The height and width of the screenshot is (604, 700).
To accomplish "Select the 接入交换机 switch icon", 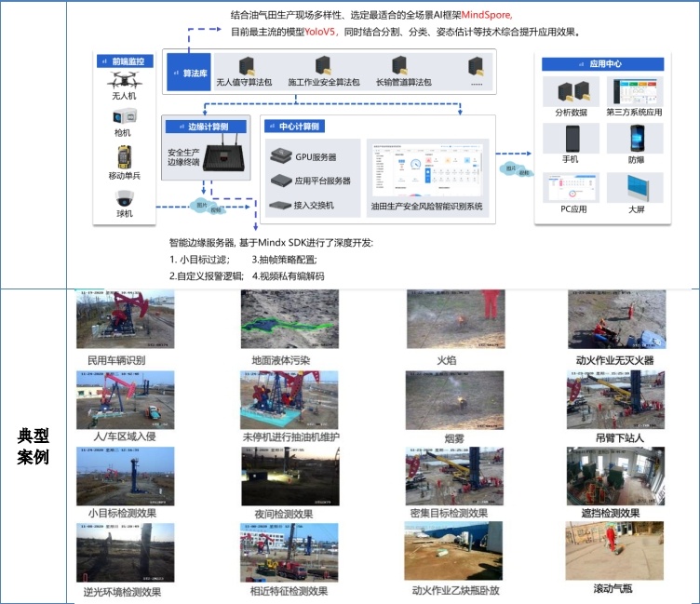I will [280, 205].
